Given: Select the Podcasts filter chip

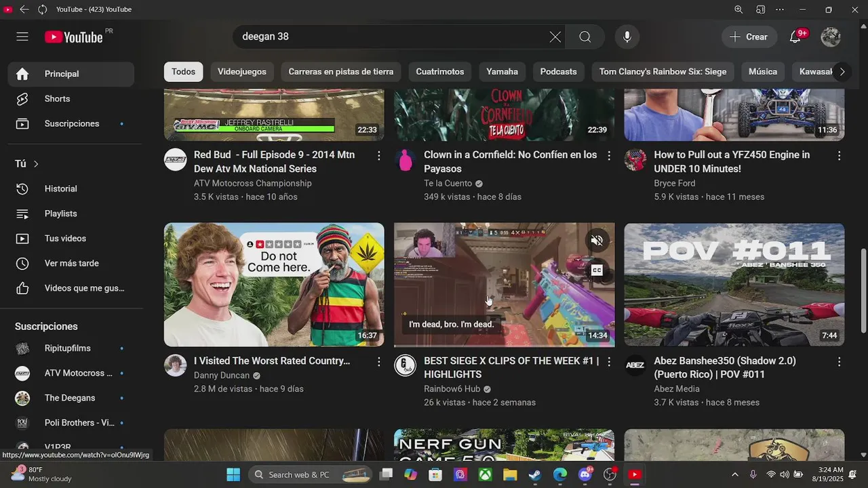Looking at the screenshot, I should pyautogui.click(x=559, y=72).
